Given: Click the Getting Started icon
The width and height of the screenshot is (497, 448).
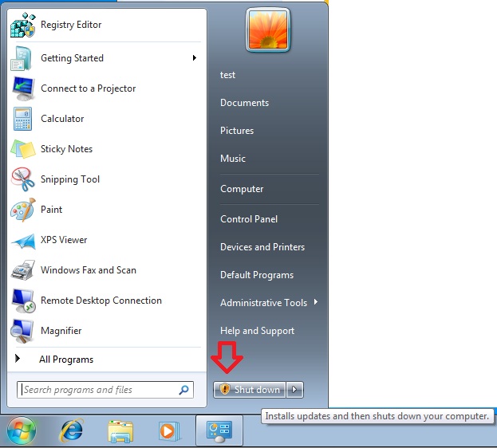Looking at the screenshot, I should 22,58.
